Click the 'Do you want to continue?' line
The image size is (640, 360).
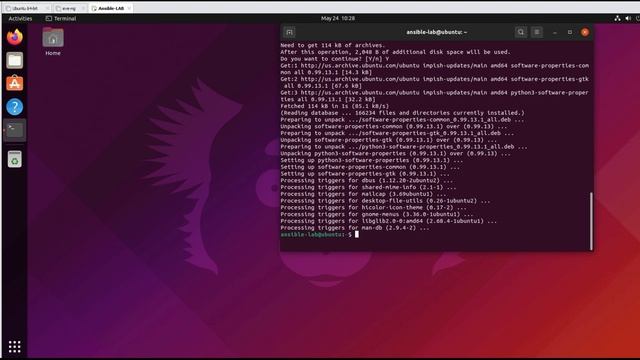335,59
